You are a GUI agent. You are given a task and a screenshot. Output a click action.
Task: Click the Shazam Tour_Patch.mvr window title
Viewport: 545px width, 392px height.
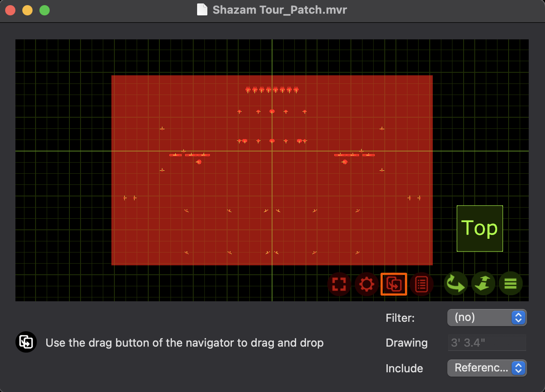pos(279,10)
